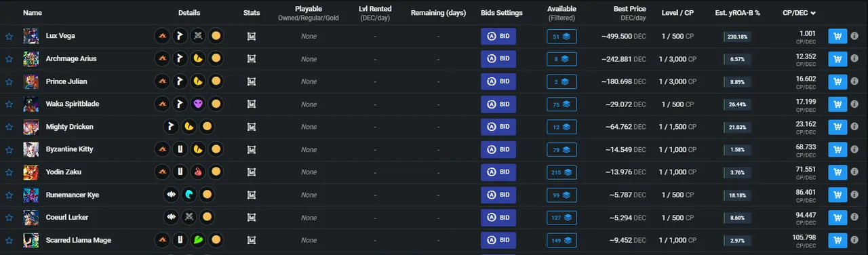The height and width of the screenshot is (255, 868).
Task: Place BID on Prince Julian
Action: pos(498,81)
